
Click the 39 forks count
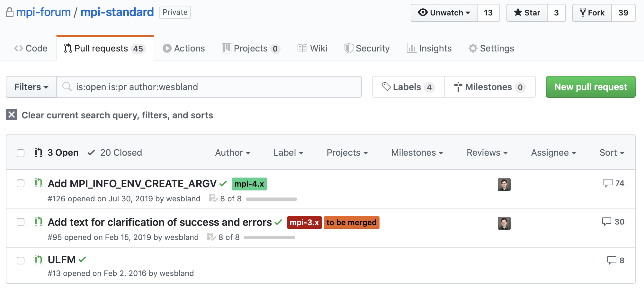coord(623,13)
